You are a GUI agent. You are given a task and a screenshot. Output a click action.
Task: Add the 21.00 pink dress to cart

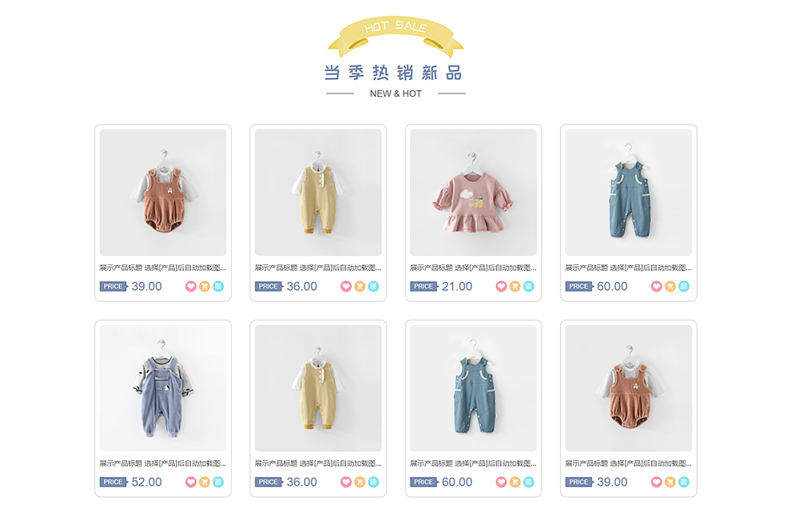pos(515,287)
